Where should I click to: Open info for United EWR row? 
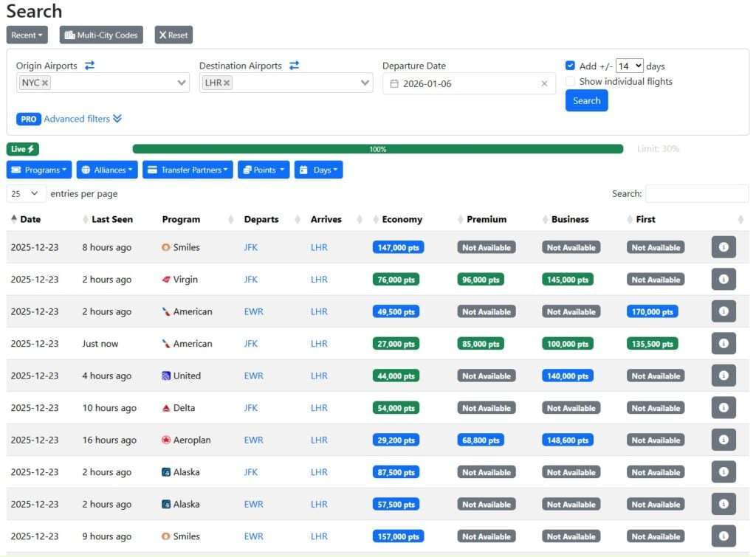pos(724,376)
